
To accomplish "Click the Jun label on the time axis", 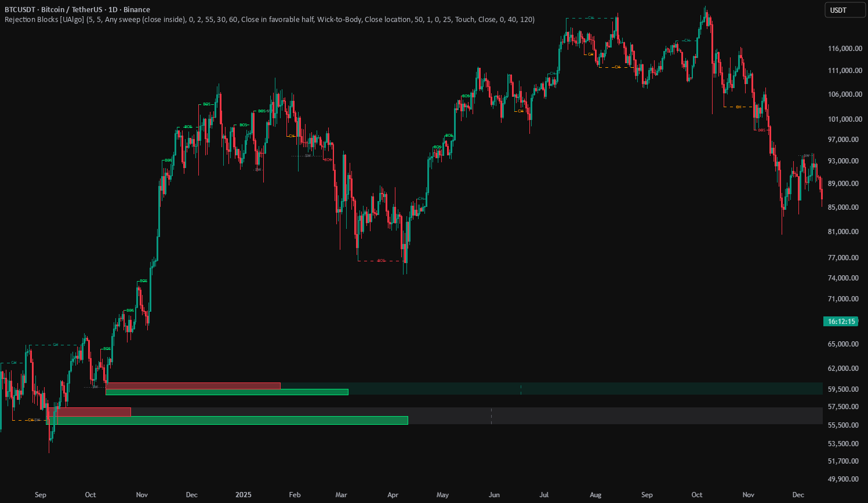I will point(494,495).
